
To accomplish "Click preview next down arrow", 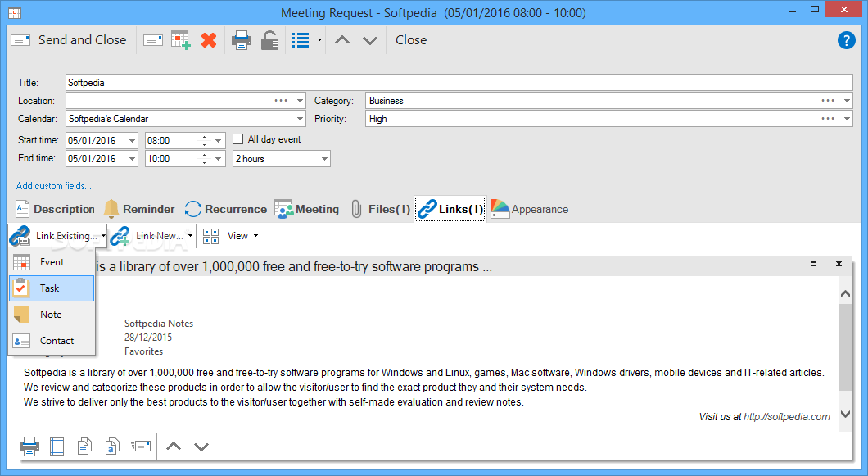I will tap(201, 446).
